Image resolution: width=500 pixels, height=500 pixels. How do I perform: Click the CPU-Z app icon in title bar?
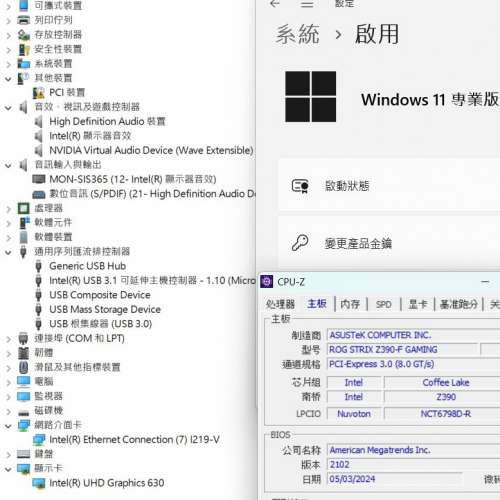coord(267,282)
